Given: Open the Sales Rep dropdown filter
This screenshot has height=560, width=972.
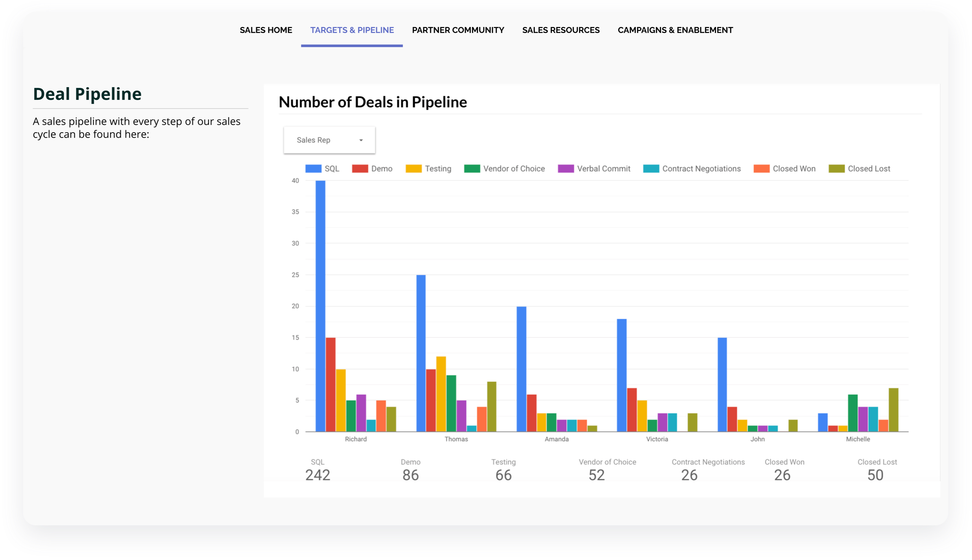Looking at the screenshot, I should tap(329, 140).
